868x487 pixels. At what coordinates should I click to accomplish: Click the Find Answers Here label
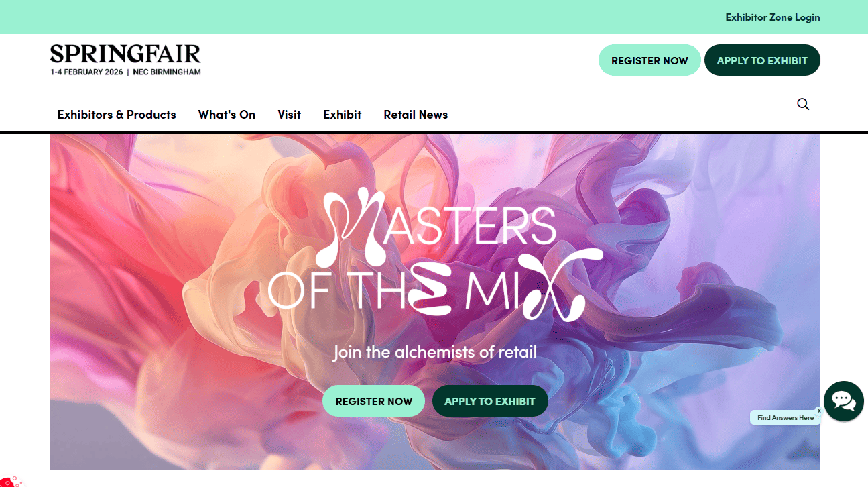point(786,418)
